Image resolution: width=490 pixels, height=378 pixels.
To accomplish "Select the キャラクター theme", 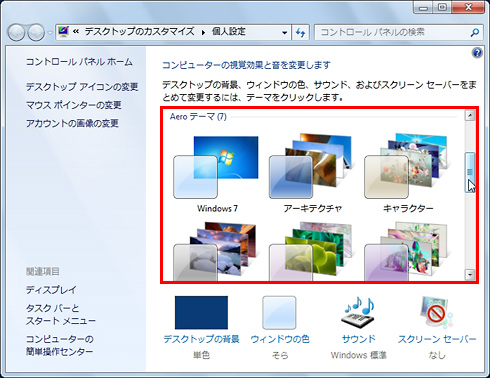I will pyautogui.click(x=407, y=173).
